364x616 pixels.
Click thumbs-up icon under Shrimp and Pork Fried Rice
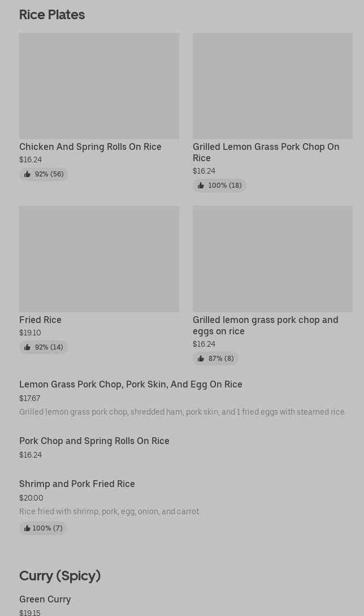[27, 528]
